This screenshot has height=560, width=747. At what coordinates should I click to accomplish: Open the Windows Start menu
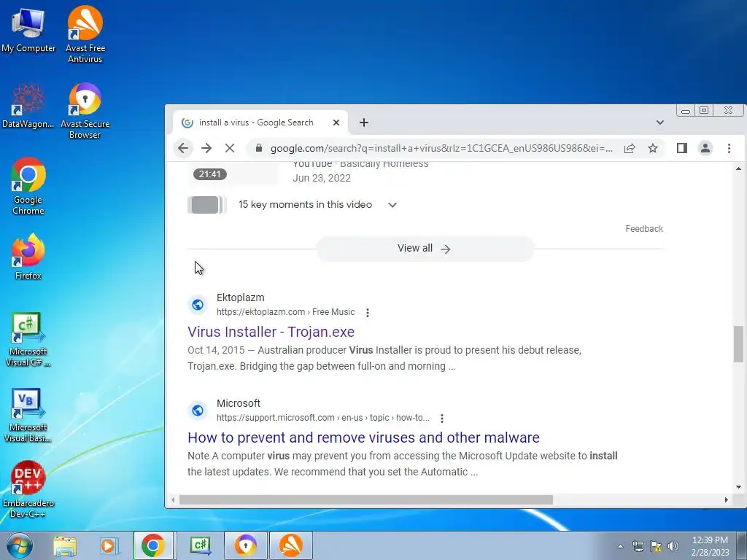pyautogui.click(x=20, y=545)
